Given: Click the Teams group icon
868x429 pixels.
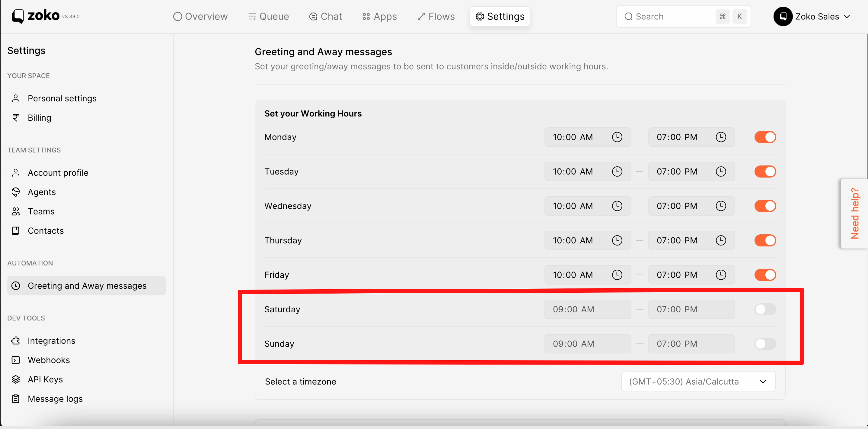Looking at the screenshot, I should click(x=15, y=212).
